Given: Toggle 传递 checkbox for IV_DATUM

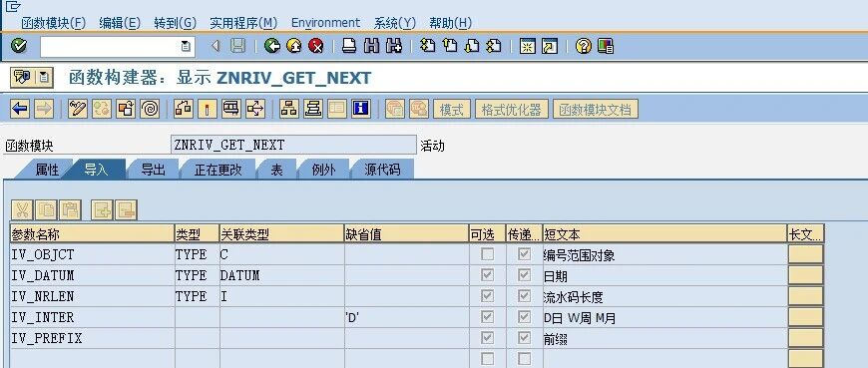Looking at the screenshot, I should (x=524, y=275).
